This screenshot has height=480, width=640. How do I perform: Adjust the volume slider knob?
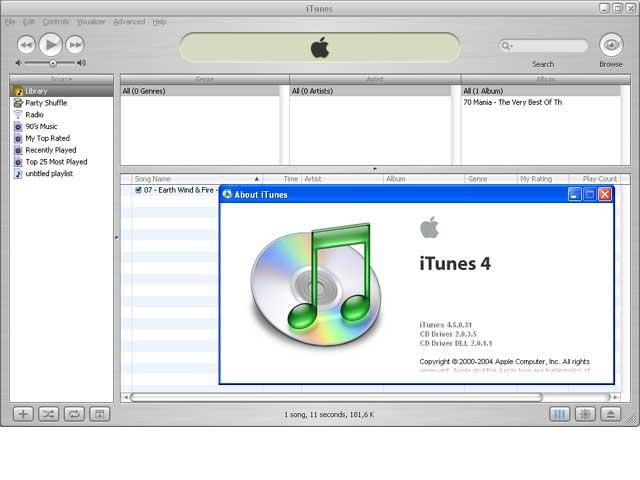(53, 63)
